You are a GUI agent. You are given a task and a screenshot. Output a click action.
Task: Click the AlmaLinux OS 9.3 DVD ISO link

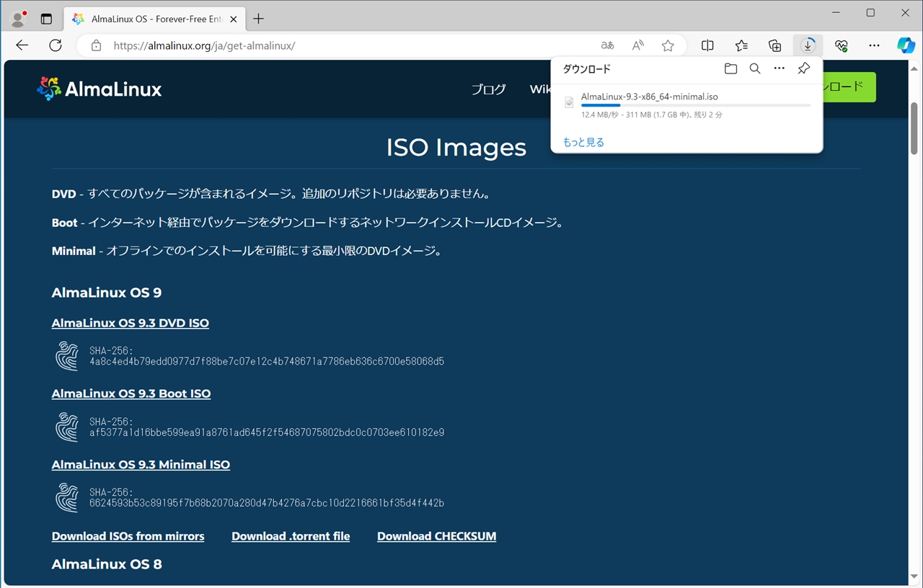pyautogui.click(x=131, y=323)
